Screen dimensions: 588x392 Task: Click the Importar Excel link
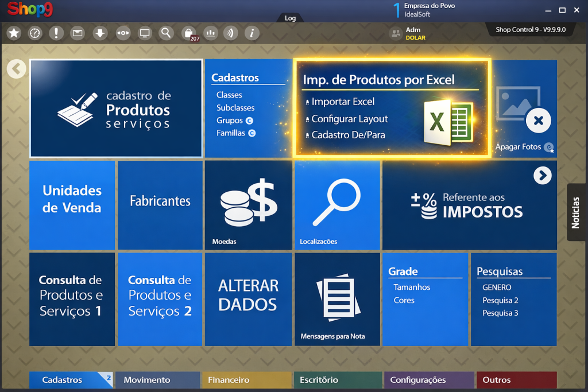tap(343, 102)
